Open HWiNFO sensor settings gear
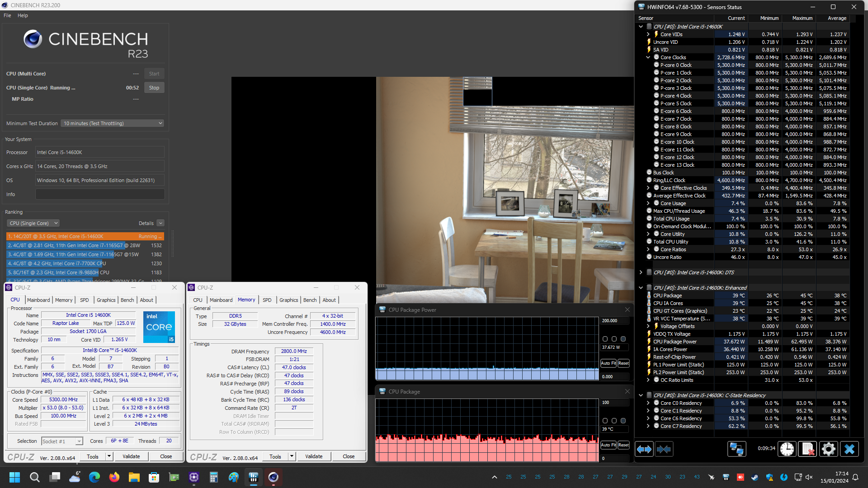 pyautogui.click(x=828, y=449)
